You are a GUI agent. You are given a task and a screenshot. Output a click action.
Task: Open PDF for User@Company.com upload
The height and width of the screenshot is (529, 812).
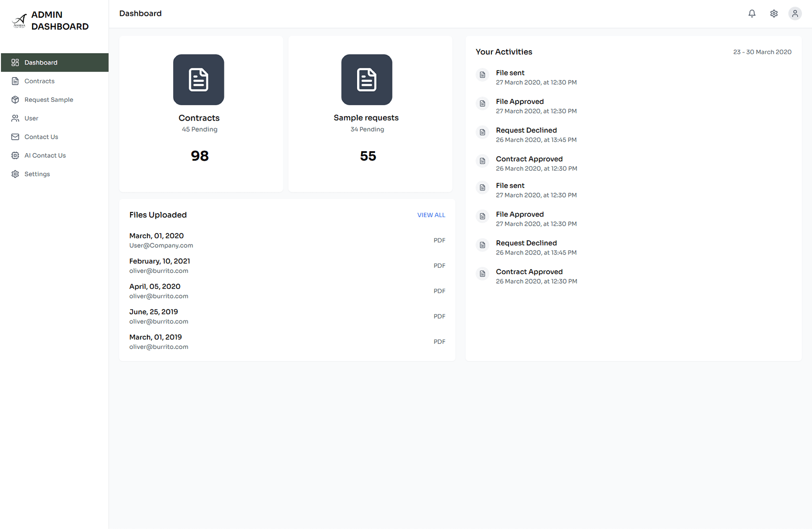(x=439, y=241)
